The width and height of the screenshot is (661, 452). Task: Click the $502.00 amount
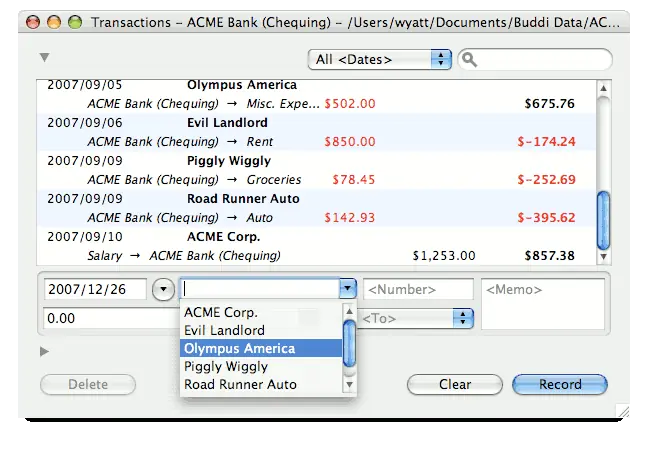[x=350, y=104]
